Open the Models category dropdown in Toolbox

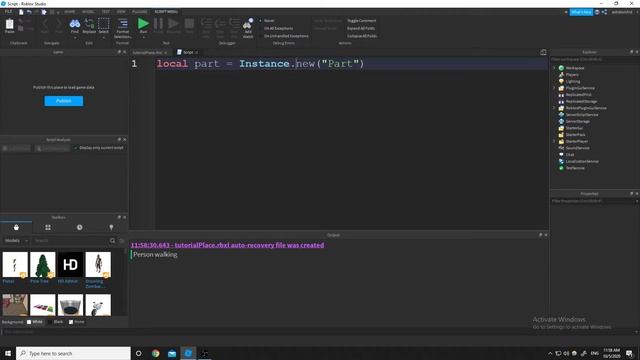point(16,241)
